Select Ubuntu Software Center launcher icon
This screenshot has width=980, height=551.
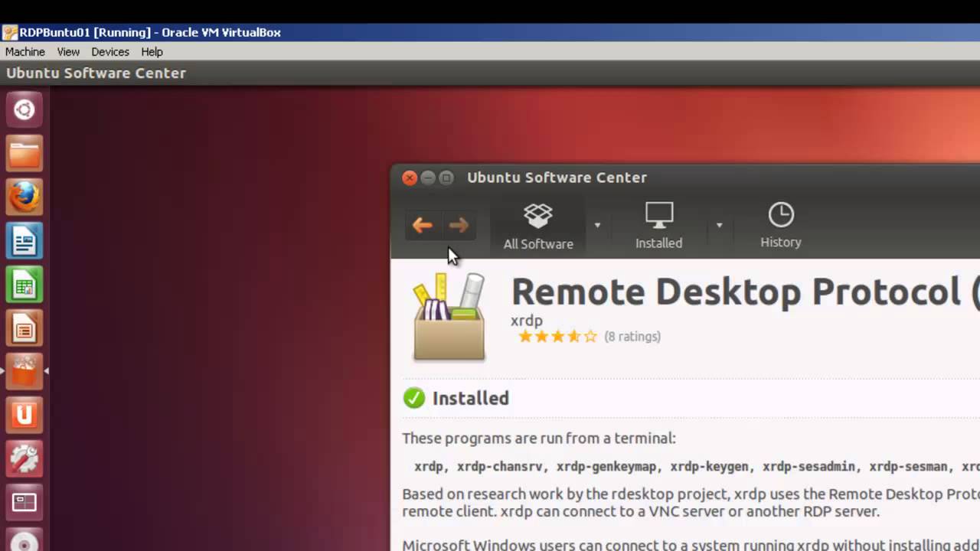(x=24, y=372)
